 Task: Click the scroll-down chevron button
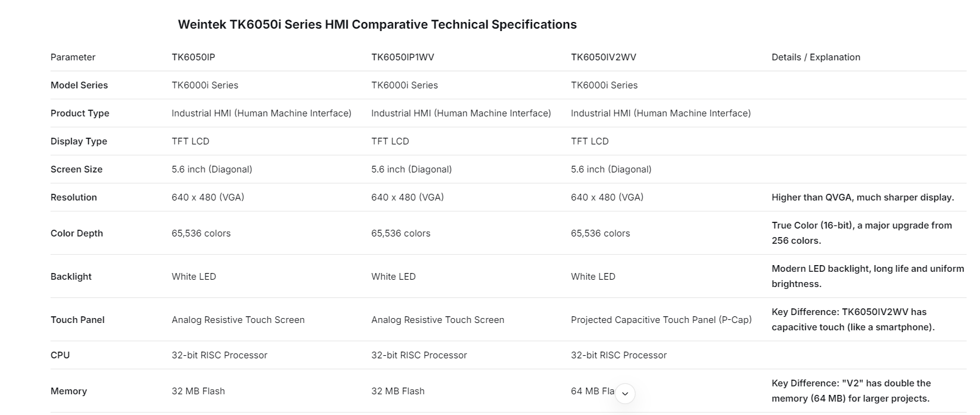coord(625,394)
